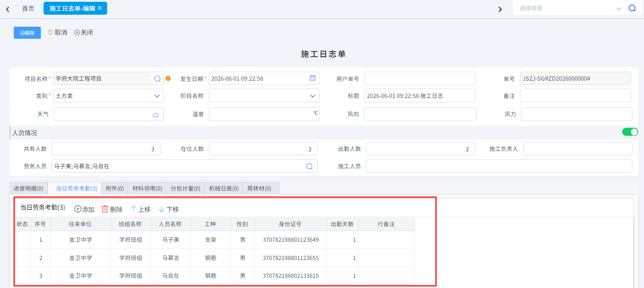Click the orange info icon beside project name
The width and height of the screenshot is (644, 288).
[168, 78]
